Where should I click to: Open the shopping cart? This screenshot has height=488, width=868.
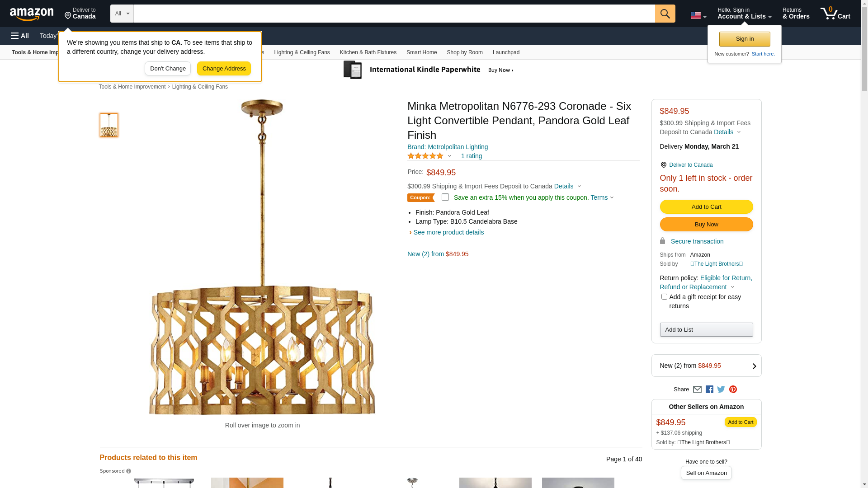click(835, 14)
